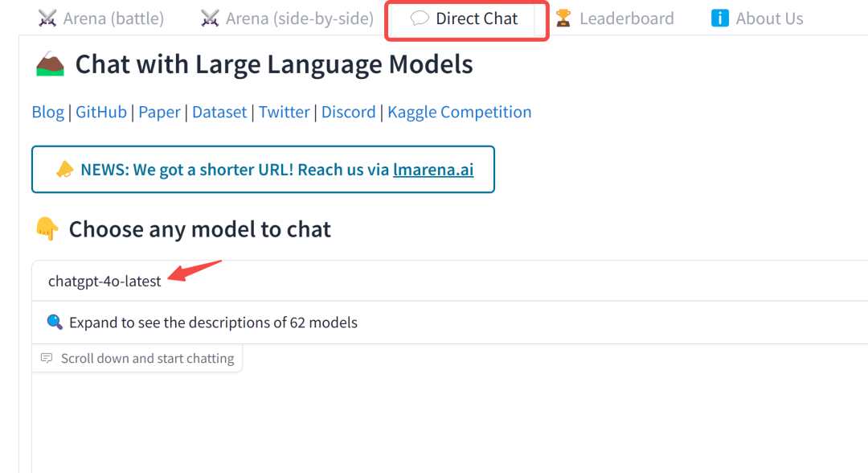Open the Discord link
Viewport: 868px width, 473px height.
[x=348, y=112]
